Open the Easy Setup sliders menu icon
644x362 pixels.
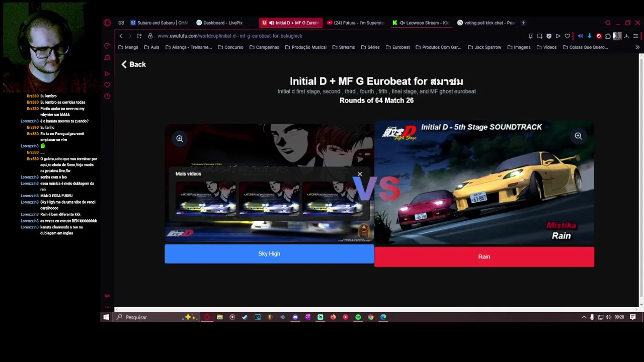click(x=635, y=36)
